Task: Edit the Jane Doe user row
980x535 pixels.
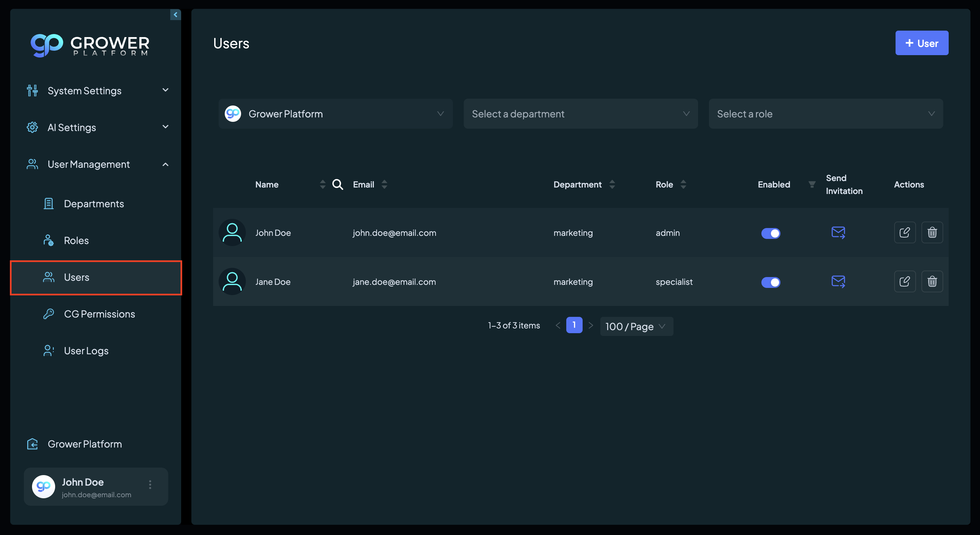Action: [905, 281]
